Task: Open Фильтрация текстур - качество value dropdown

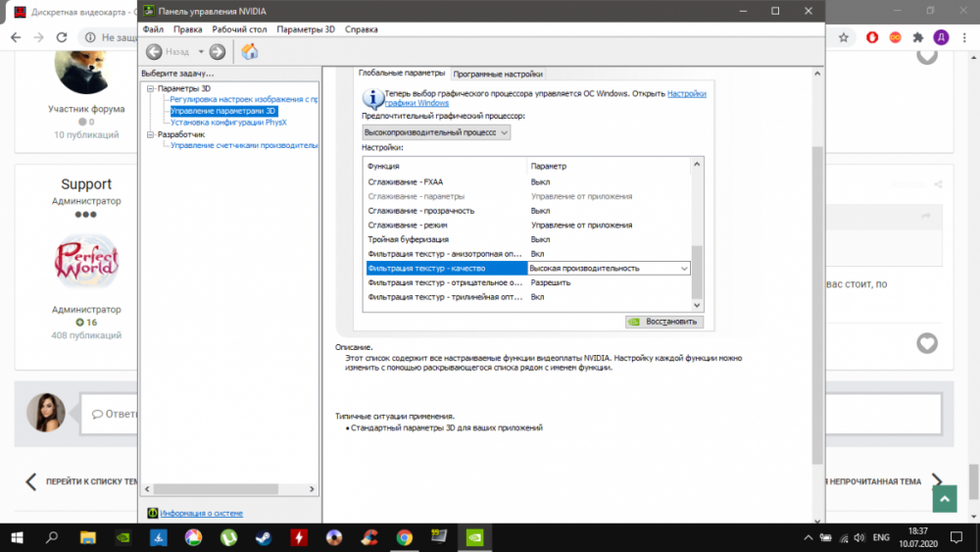Action: (684, 268)
